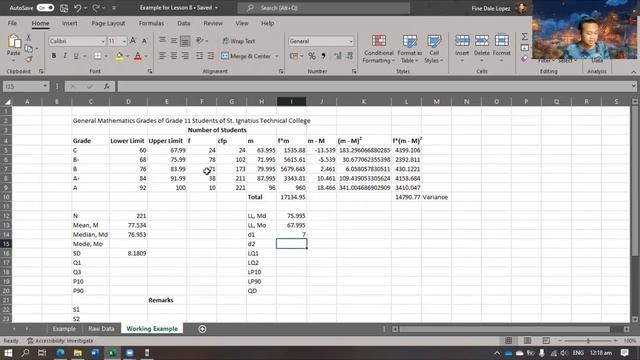Apply the yellow Fill Color

(x=120, y=56)
